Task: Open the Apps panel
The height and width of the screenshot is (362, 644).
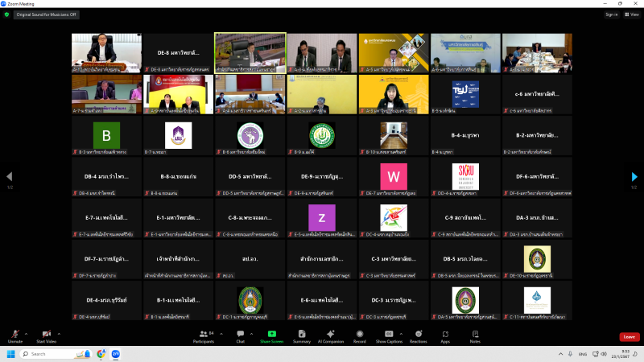Action: [445, 335]
